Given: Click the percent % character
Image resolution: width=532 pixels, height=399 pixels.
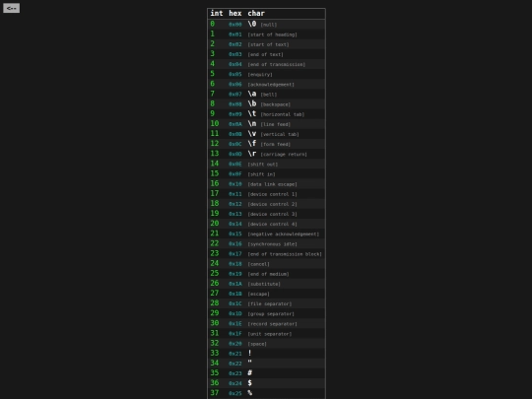Looking at the screenshot, I should pyautogui.click(x=249, y=393).
